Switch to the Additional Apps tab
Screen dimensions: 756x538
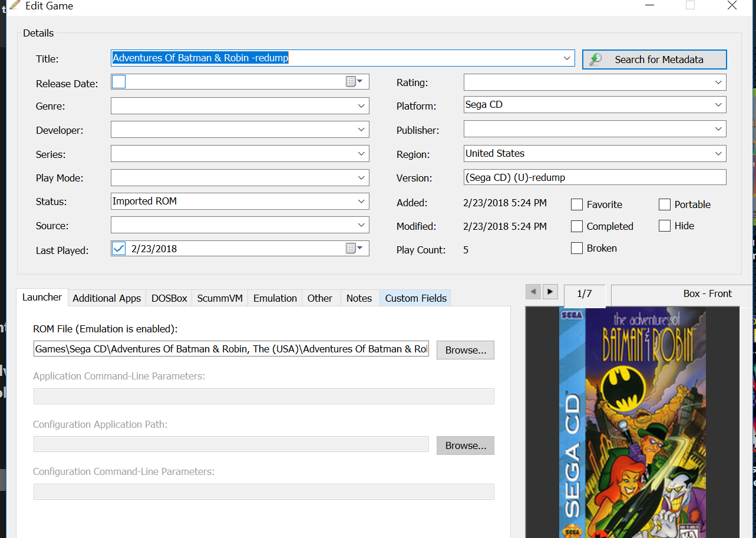click(107, 298)
